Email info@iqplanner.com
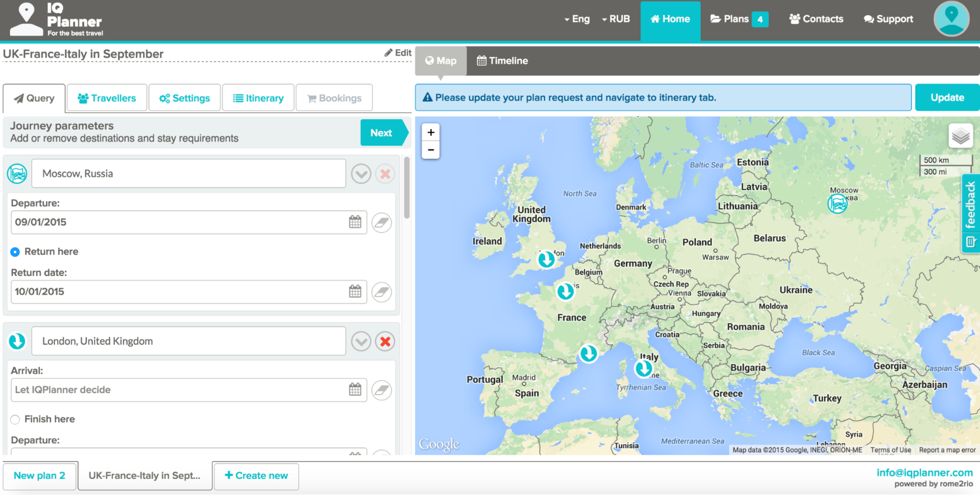The width and height of the screenshot is (980, 495). point(924,473)
